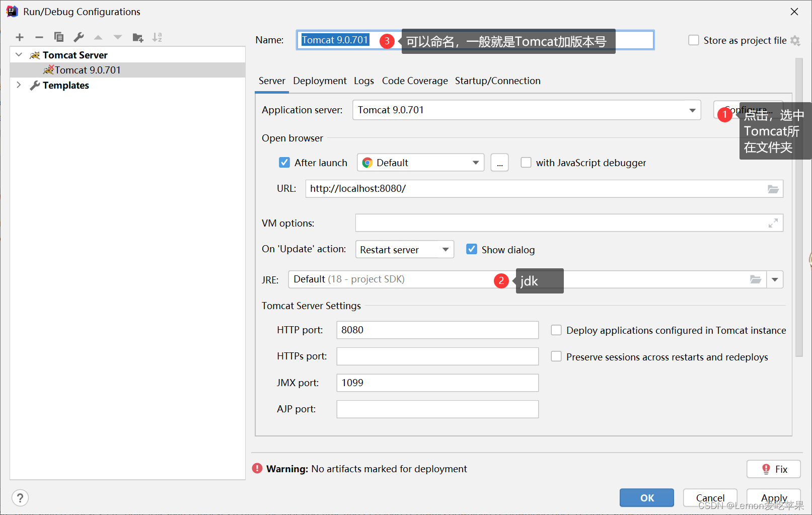Toggle the Show dialog checkbox
812x515 pixels.
click(472, 249)
